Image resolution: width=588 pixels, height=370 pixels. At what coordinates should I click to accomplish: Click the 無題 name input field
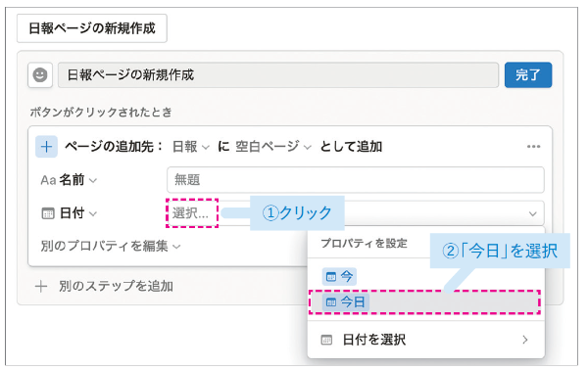(x=356, y=180)
